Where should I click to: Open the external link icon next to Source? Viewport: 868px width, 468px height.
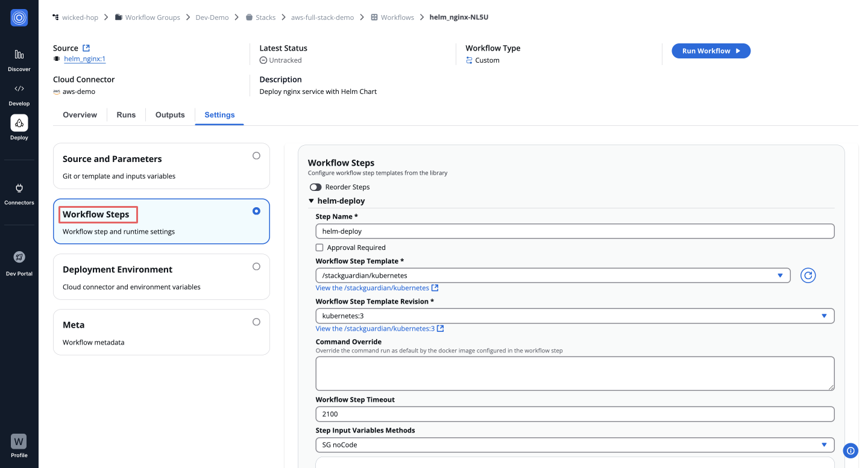(x=86, y=48)
